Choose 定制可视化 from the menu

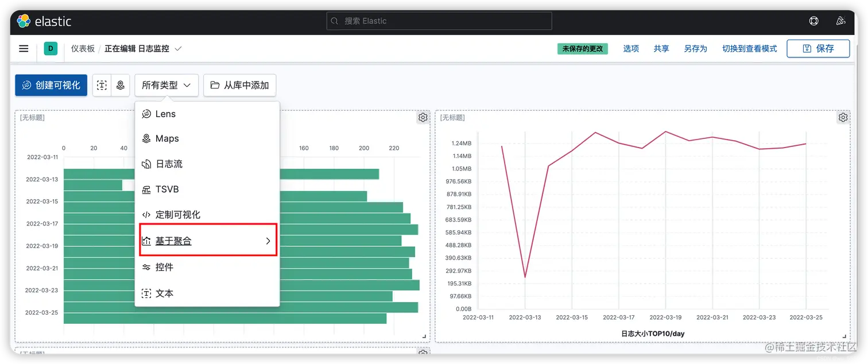click(x=207, y=215)
